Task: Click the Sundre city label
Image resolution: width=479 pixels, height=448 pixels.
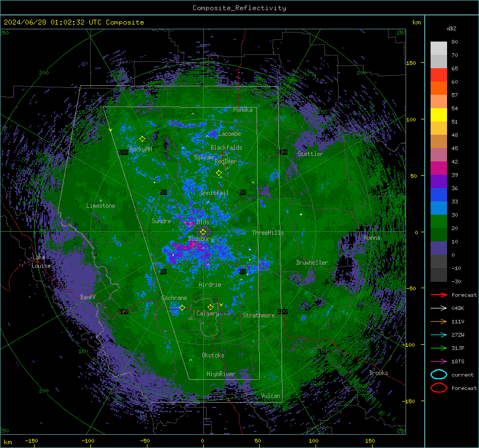Action: click(161, 221)
